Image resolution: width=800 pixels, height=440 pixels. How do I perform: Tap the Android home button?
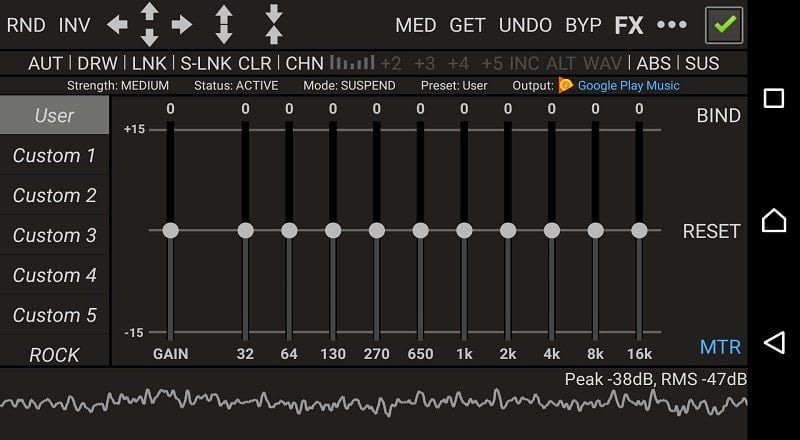pyautogui.click(x=773, y=221)
